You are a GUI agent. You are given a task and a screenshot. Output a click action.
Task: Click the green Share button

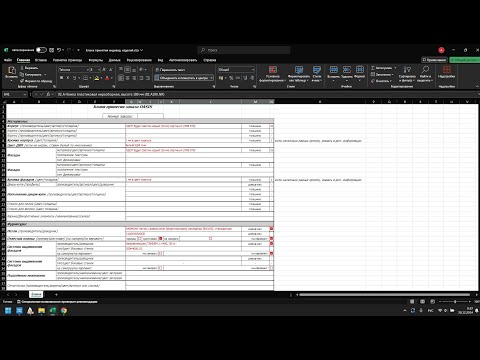(465, 60)
